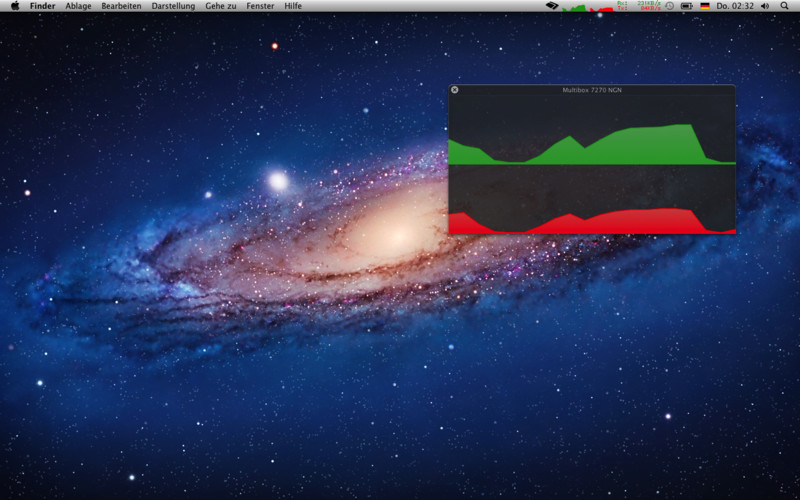Click the red upload traffic graph
This screenshot has height=500, width=800.
tap(592, 222)
